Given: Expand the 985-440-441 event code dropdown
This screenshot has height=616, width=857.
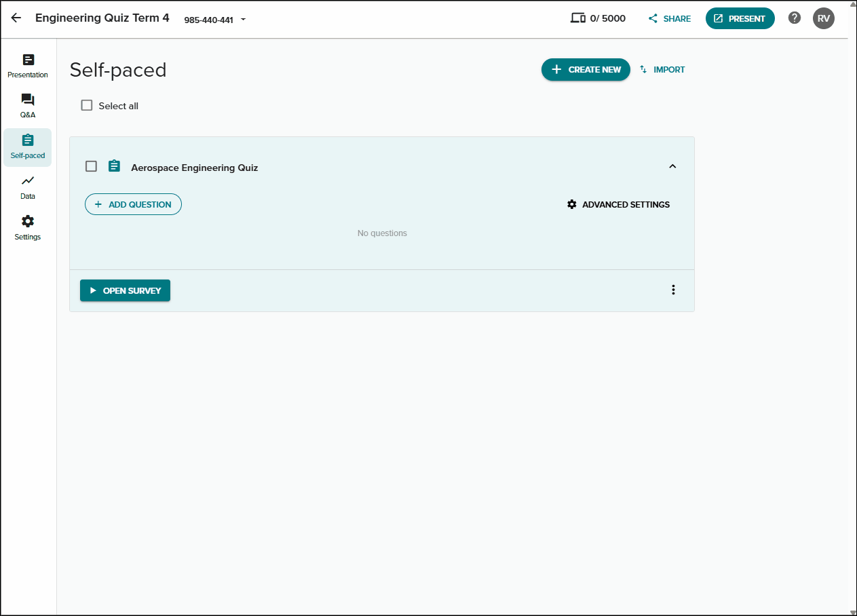Looking at the screenshot, I should click(x=215, y=20).
